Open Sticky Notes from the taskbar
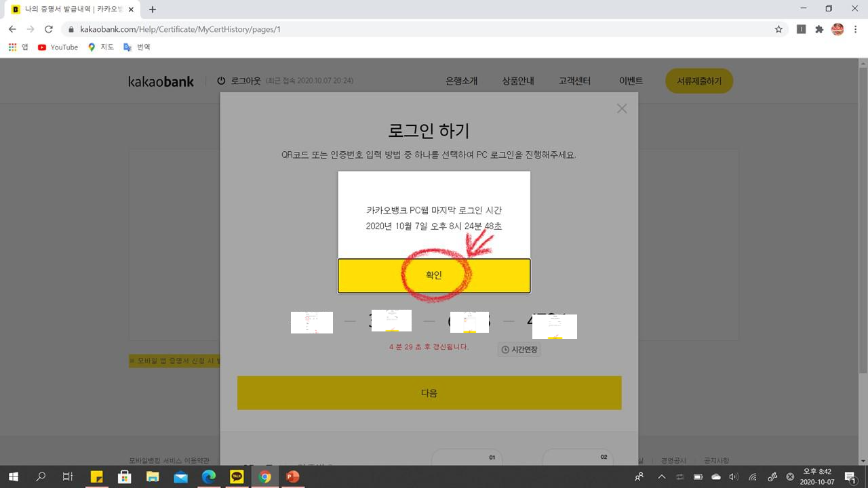This screenshot has width=868, height=488. pos(96,476)
